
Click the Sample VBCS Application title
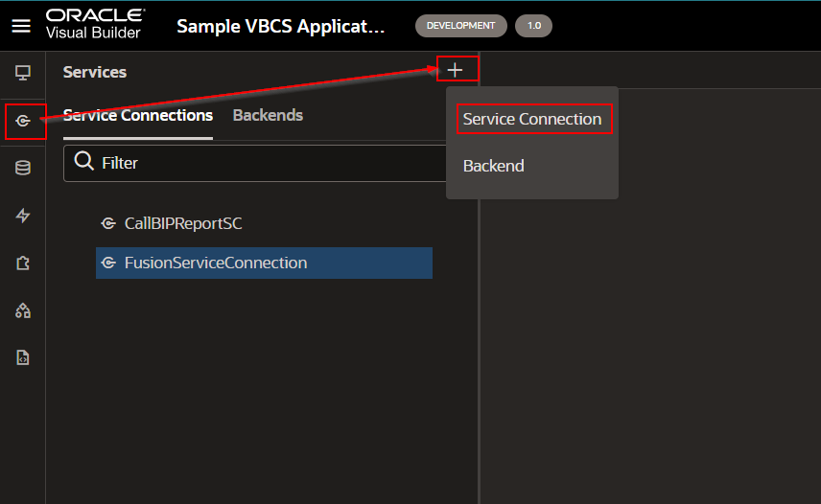[281, 26]
